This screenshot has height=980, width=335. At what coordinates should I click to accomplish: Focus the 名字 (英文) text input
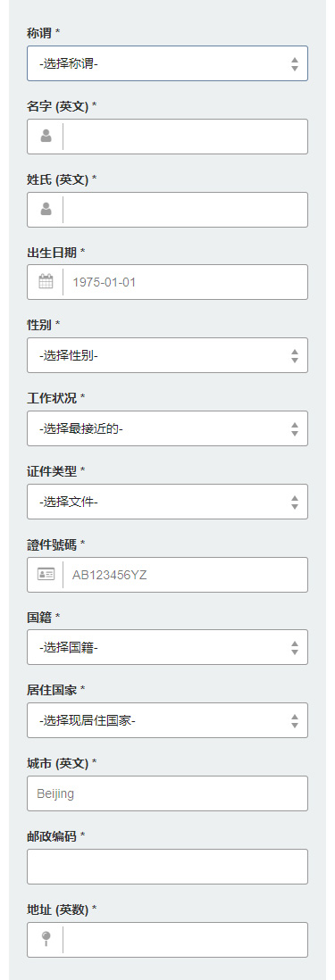point(185,137)
